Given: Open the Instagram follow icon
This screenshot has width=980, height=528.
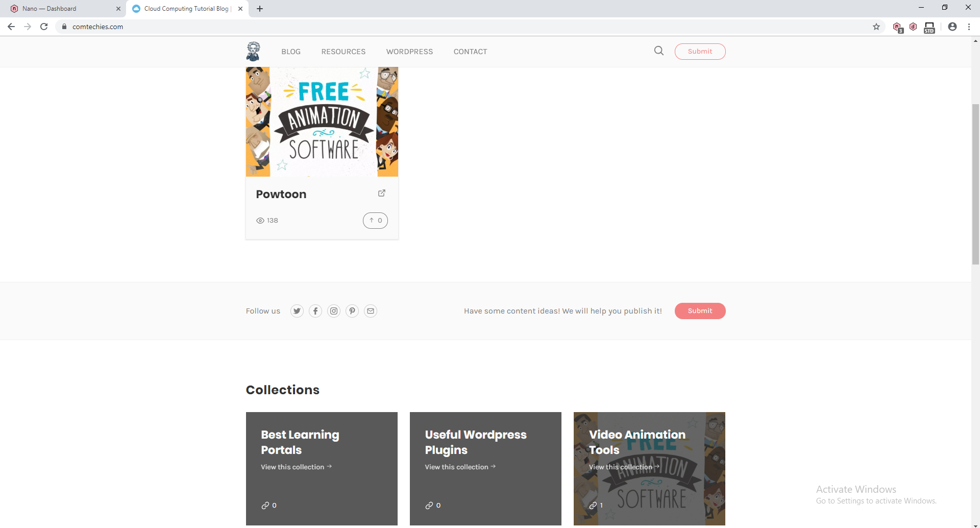Looking at the screenshot, I should click(x=333, y=310).
